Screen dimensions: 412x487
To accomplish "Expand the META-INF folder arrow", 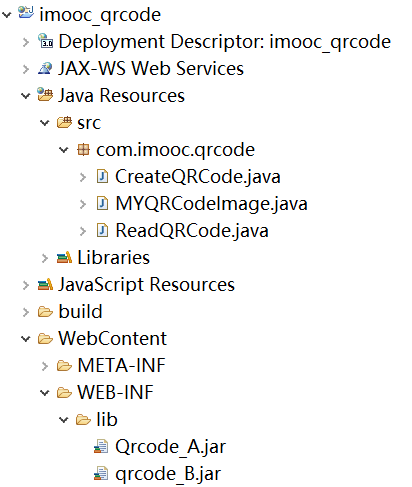I will pyautogui.click(x=45, y=366).
